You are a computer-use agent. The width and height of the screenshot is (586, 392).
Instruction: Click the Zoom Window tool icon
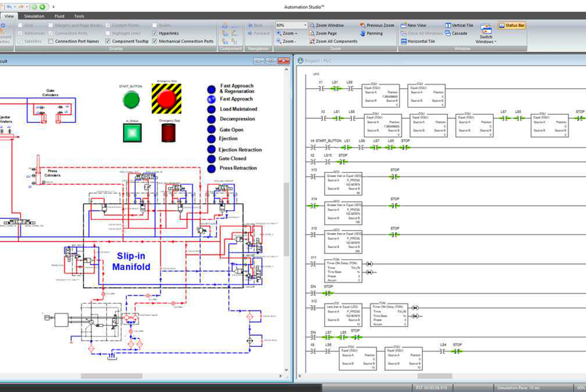[312, 26]
